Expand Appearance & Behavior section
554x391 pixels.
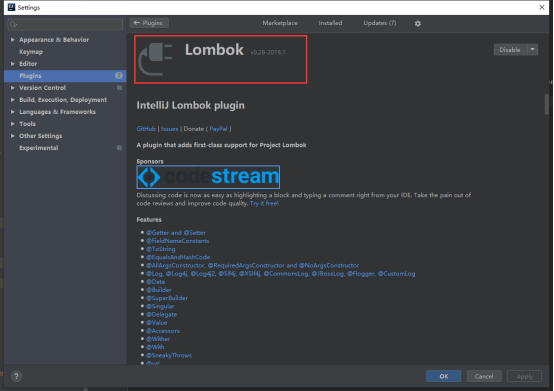coord(13,40)
